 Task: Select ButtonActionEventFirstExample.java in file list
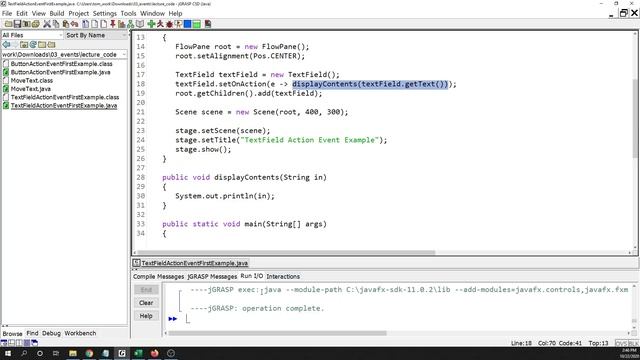pyautogui.click(x=60, y=72)
